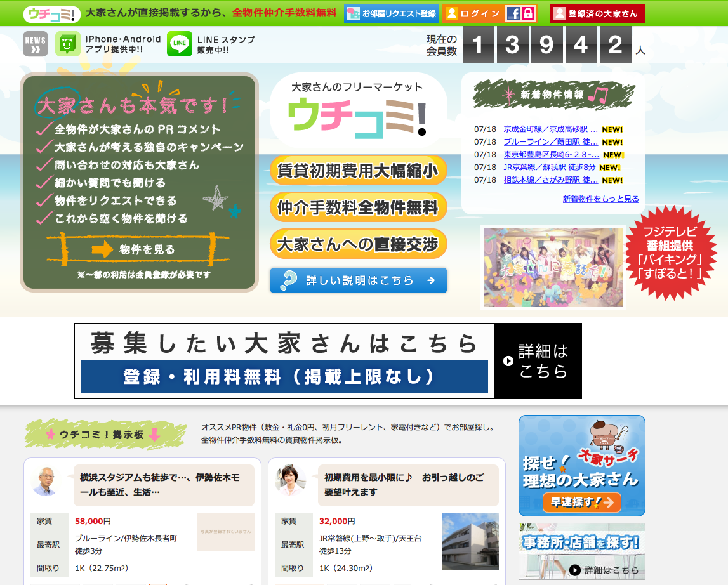Open 横浜スタジアムも徒歩で listing comment
This screenshot has height=585, width=728.
tap(164, 485)
